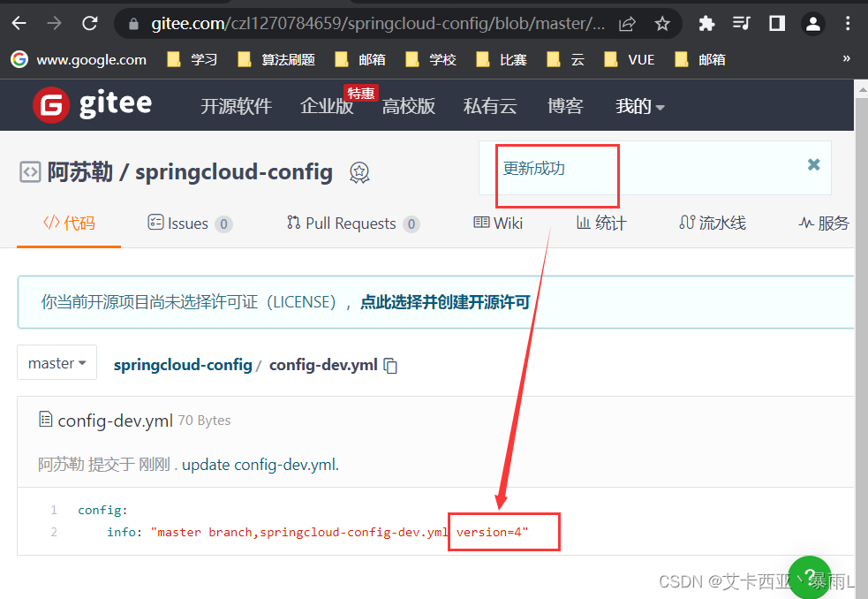Select code line number 2
This screenshot has width=868, height=599.
pos(54,532)
